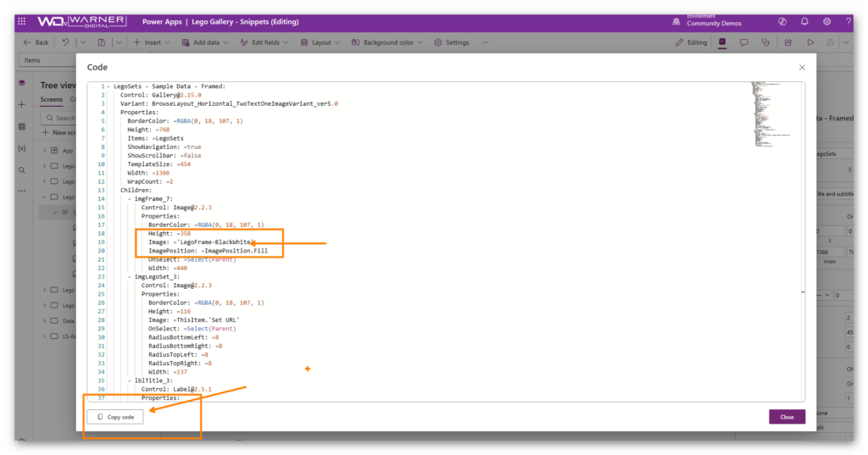Open the Layout dropdown
Screen dimensions: 868x455
(320, 42)
